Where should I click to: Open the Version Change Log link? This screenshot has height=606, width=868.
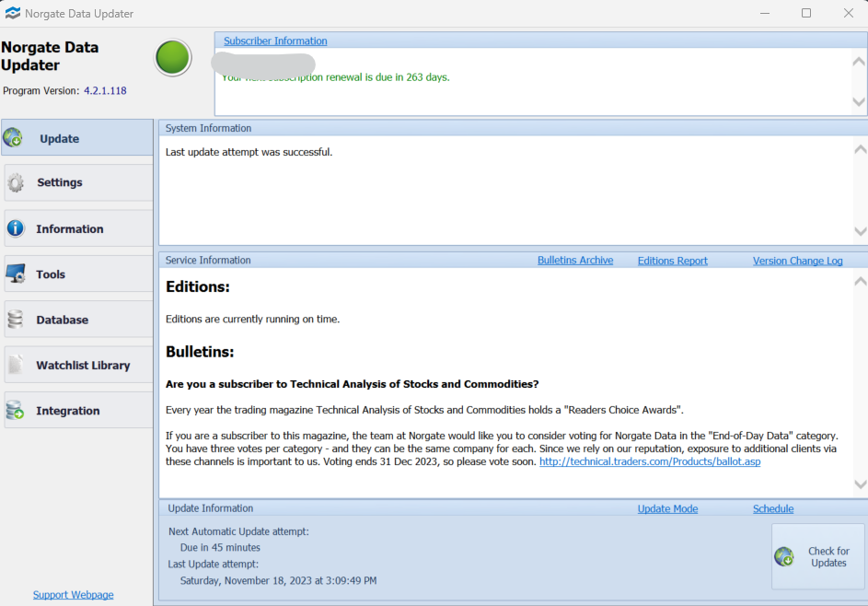[798, 261]
